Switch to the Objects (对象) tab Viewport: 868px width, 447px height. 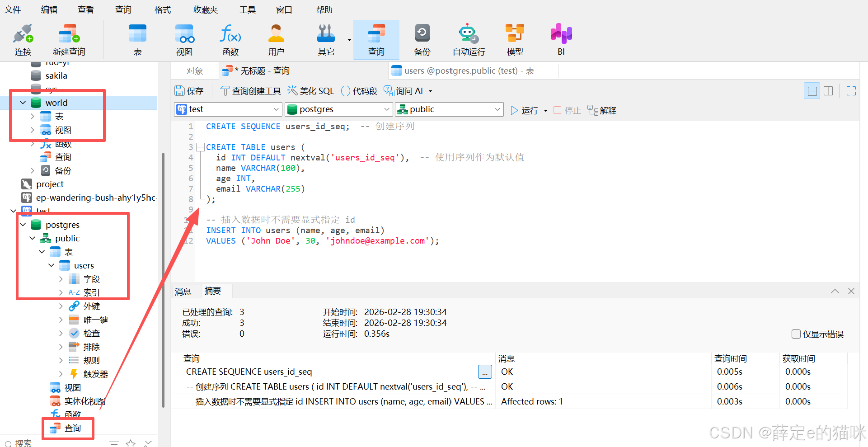[x=195, y=71]
